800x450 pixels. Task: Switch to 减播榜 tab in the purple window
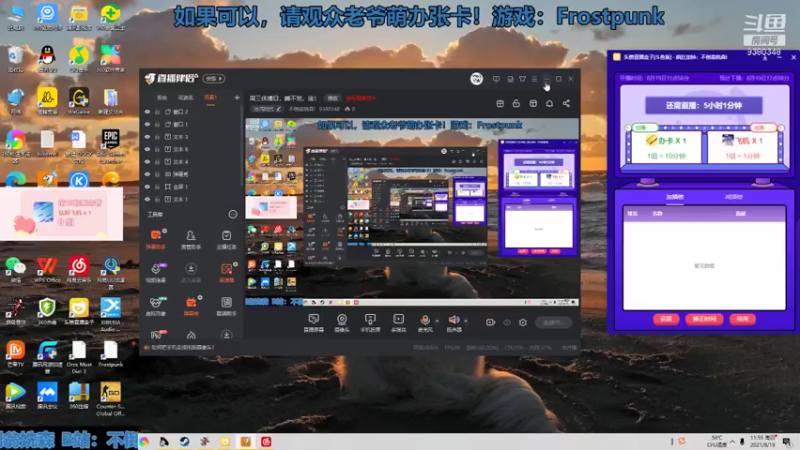pyautogui.click(x=733, y=197)
